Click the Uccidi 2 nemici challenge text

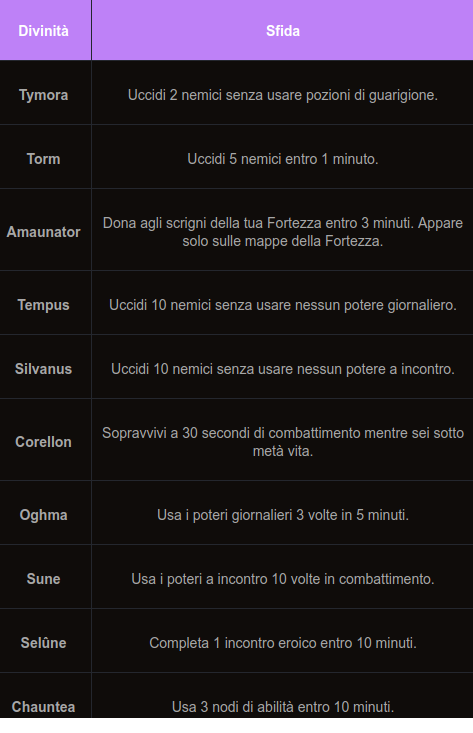coord(283,95)
